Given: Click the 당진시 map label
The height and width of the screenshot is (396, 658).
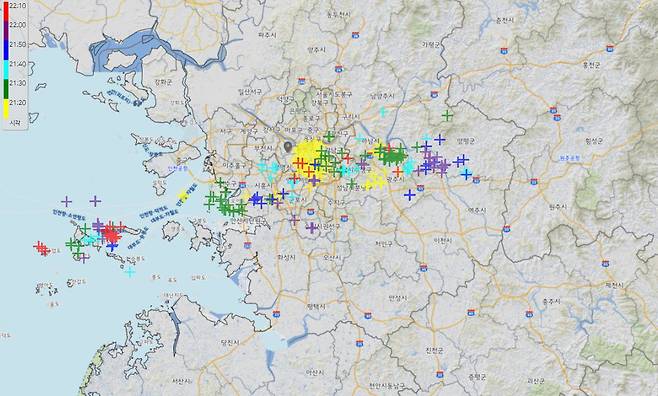Looking at the screenshot, I should pyautogui.click(x=230, y=342).
